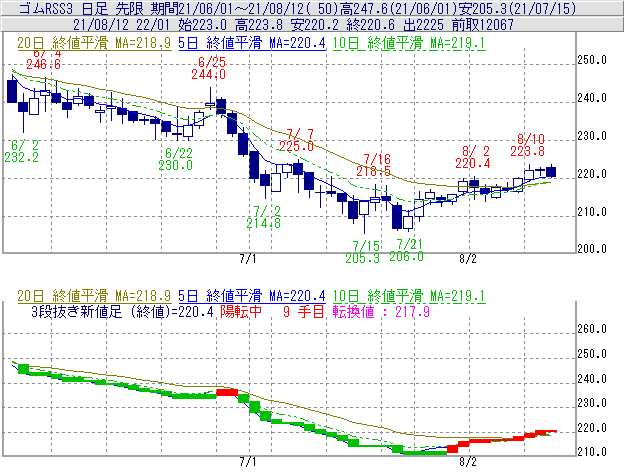Click the 7/1 date on the upper chart axis

pos(248,259)
